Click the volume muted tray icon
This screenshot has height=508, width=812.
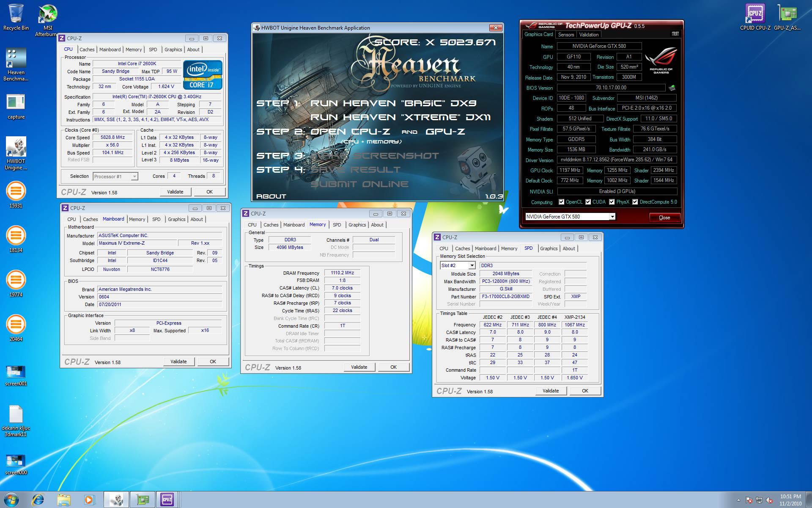tap(769, 500)
